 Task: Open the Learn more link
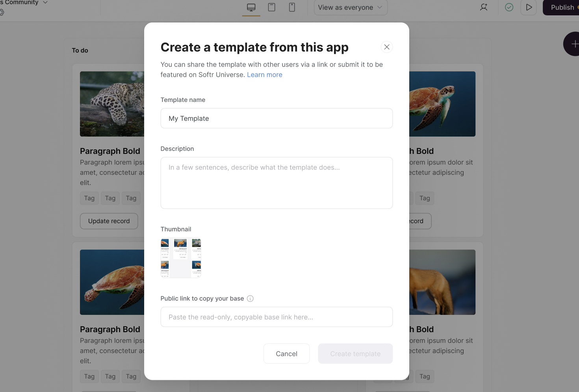click(x=265, y=75)
